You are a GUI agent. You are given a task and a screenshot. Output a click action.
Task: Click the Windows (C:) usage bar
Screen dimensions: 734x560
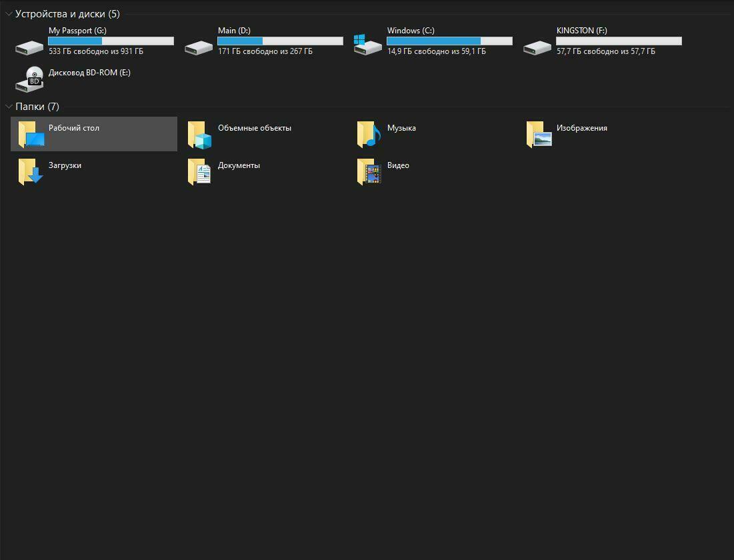click(449, 41)
